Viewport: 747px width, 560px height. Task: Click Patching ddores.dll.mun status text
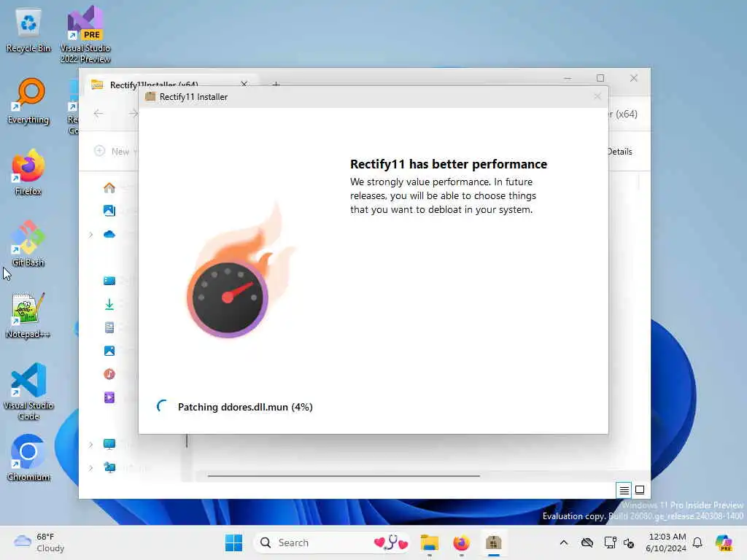pyautogui.click(x=245, y=407)
